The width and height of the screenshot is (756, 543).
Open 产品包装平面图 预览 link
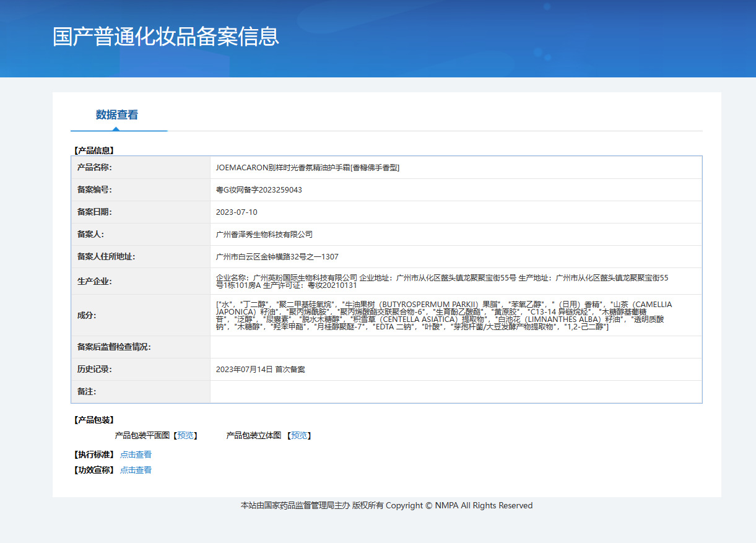pyautogui.click(x=185, y=435)
